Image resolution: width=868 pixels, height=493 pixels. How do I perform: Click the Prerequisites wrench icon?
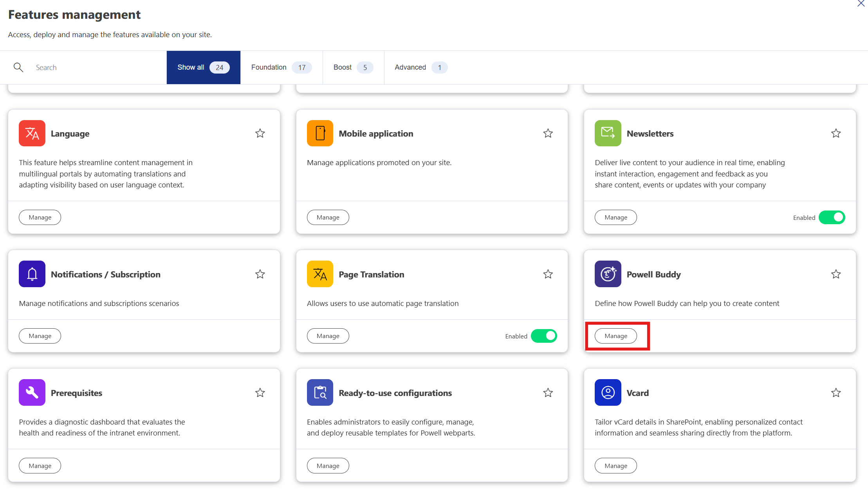32,392
